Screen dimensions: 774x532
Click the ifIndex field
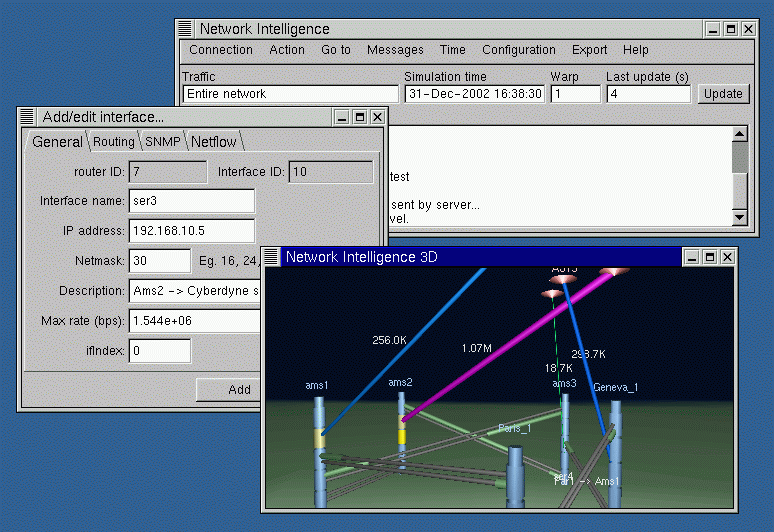(159, 351)
